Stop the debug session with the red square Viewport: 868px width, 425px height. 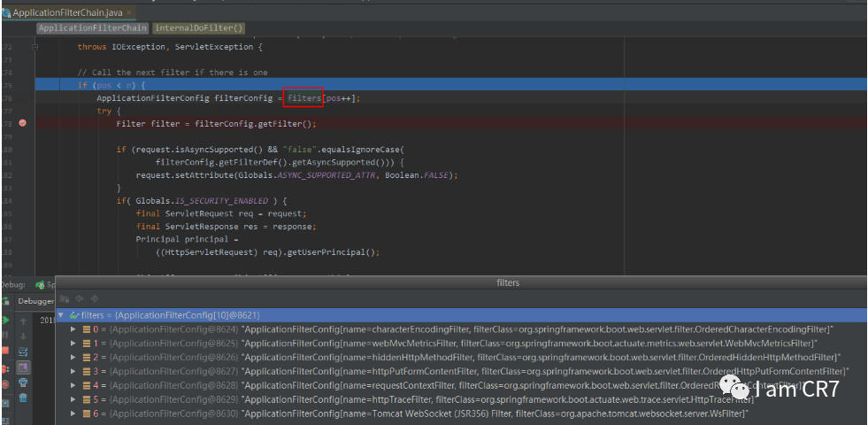tap(6, 351)
